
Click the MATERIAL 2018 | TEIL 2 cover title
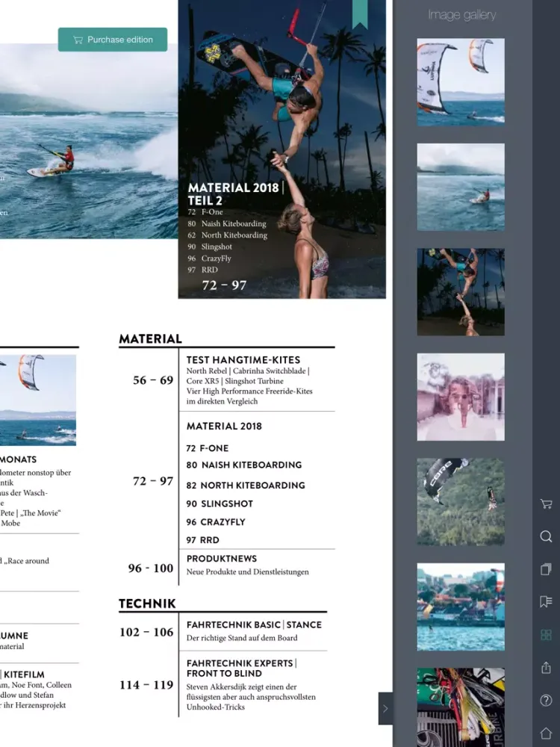point(236,194)
